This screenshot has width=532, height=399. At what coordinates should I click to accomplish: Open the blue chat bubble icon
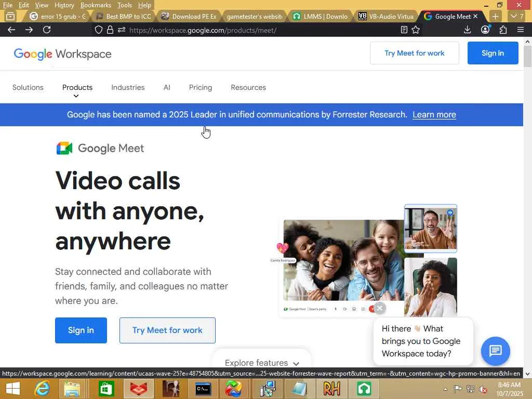[495, 351]
